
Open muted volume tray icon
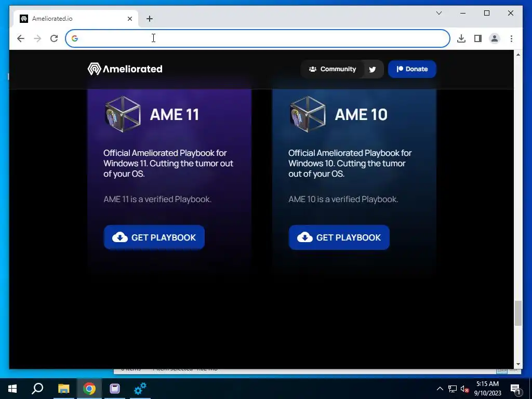click(465, 389)
